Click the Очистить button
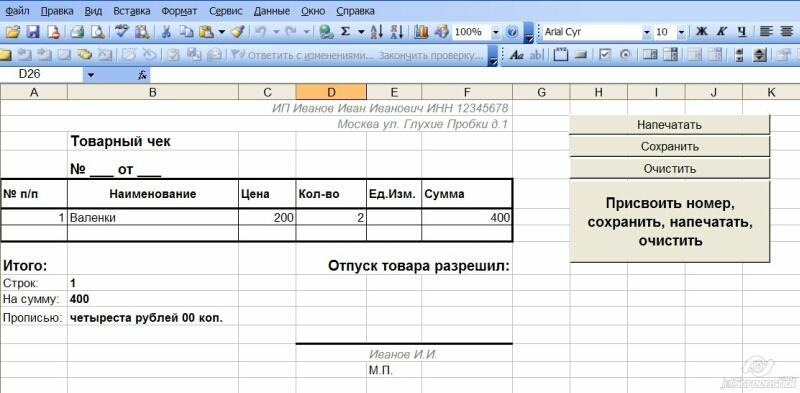 pyautogui.click(x=669, y=168)
